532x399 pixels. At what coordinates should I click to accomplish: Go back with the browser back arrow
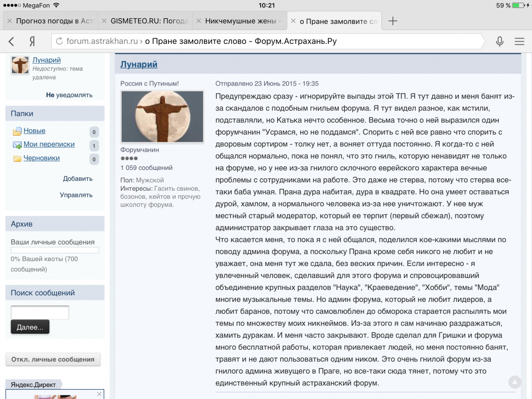point(12,42)
